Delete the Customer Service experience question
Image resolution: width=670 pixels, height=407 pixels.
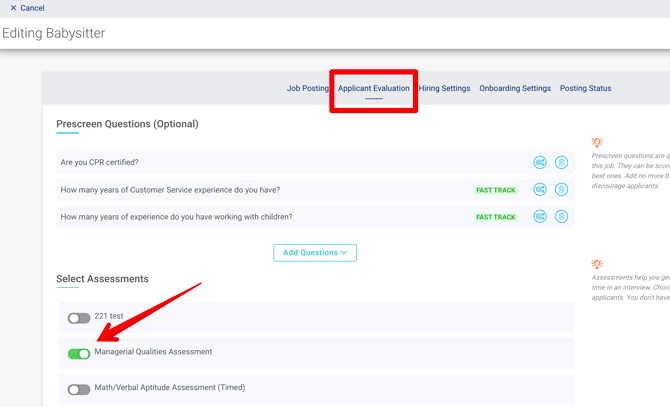[x=561, y=189]
